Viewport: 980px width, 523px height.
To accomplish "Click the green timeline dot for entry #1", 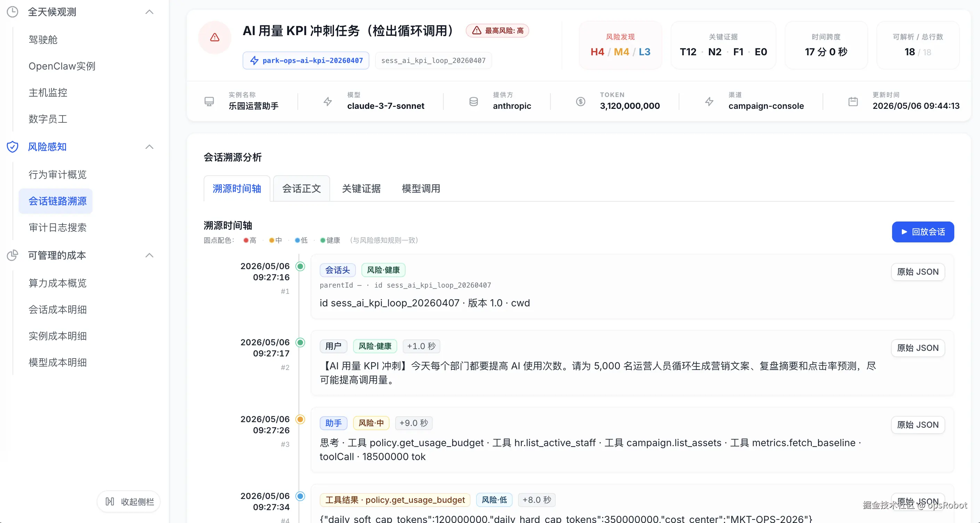I will [300, 266].
